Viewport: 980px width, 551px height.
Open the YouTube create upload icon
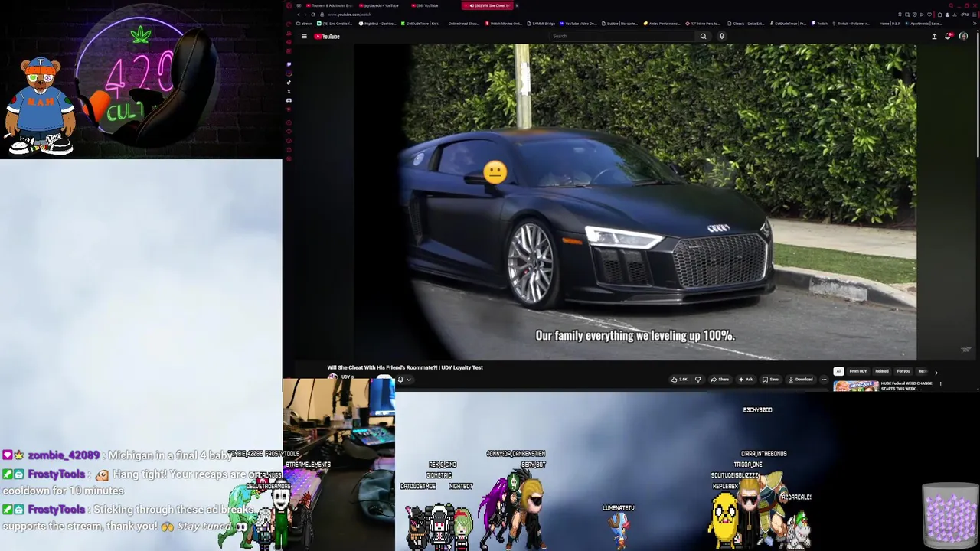pyautogui.click(x=934, y=36)
